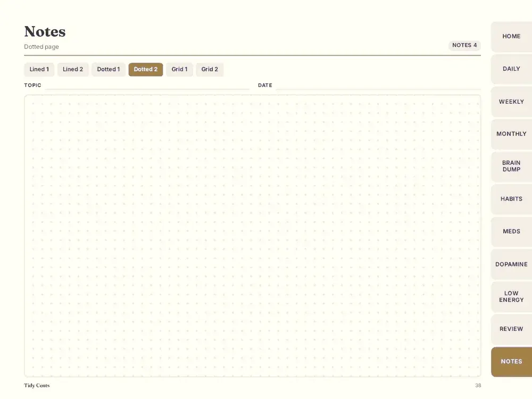Click the 'Dotted page' subtitle

(x=41, y=47)
